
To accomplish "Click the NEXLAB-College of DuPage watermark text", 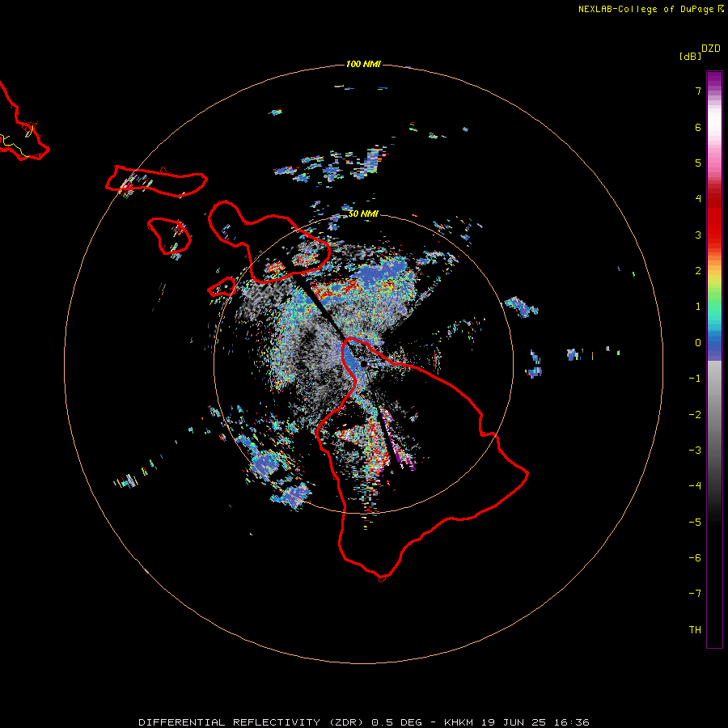I will pos(650,9).
